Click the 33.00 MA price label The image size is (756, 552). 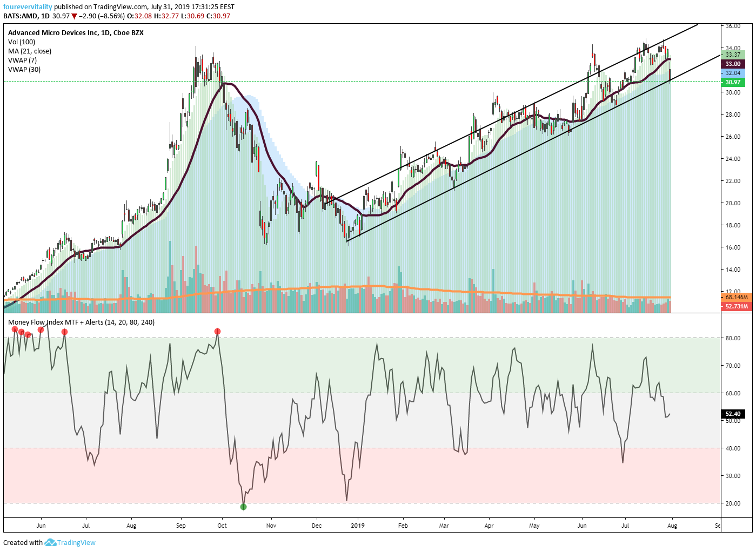tap(733, 64)
